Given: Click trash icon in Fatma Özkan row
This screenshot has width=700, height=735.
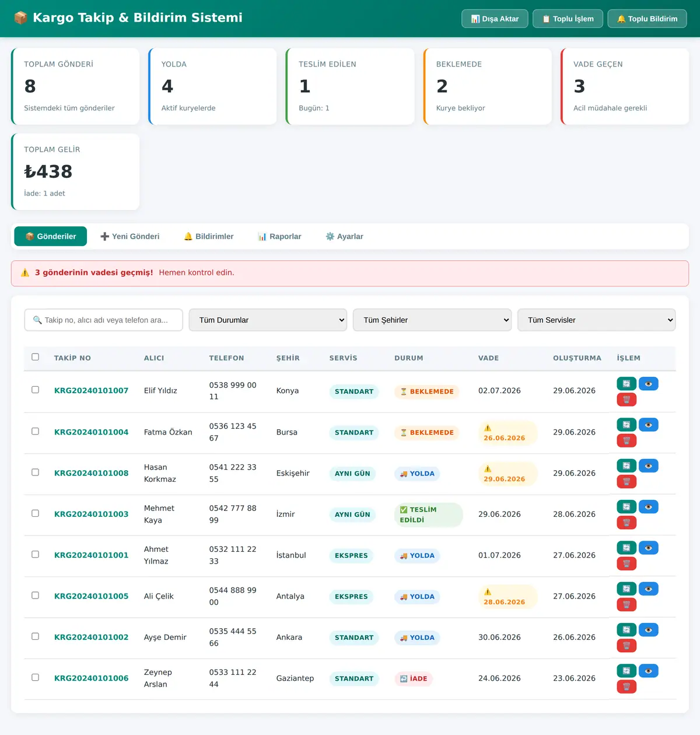Looking at the screenshot, I should click(x=626, y=440).
